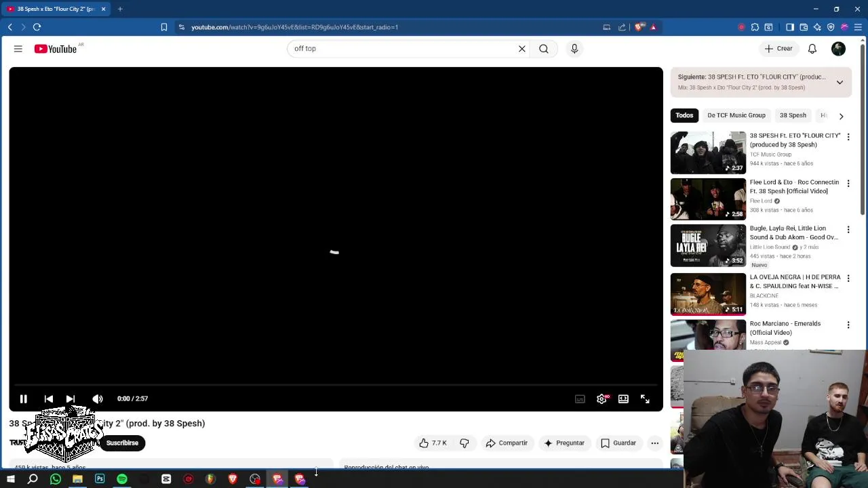The image size is (868, 488).
Task: Go to TCF Music Group channel
Action: (x=770, y=155)
